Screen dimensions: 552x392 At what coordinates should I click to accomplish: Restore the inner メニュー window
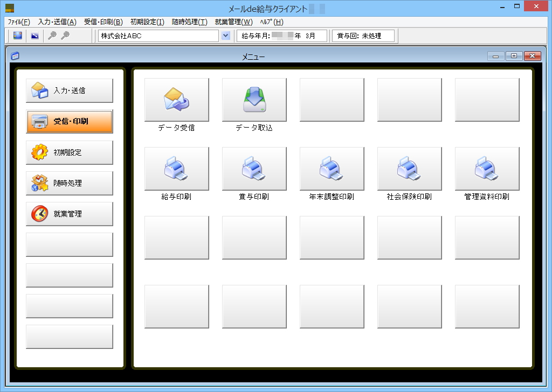coord(514,56)
